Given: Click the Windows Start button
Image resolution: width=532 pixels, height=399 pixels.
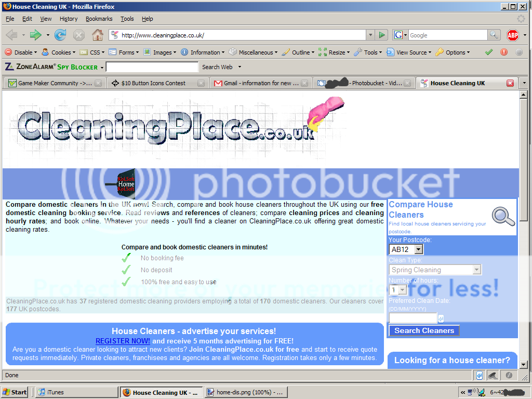Looking at the screenshot, I should point(15,392).
